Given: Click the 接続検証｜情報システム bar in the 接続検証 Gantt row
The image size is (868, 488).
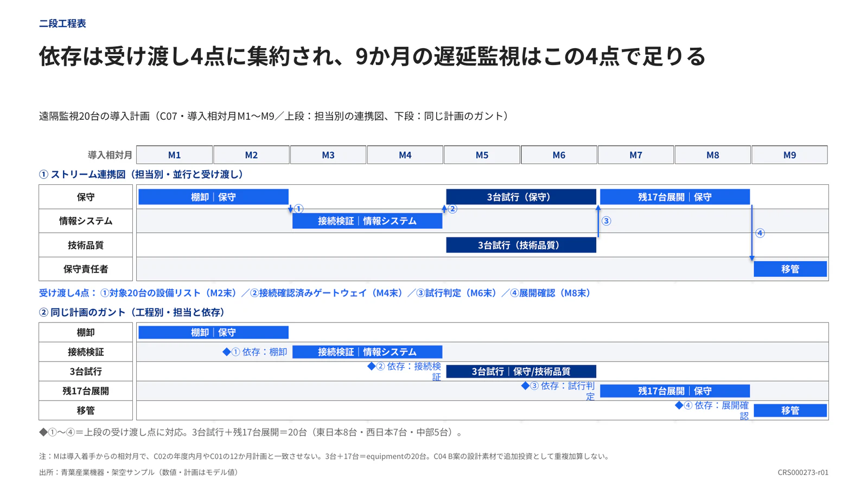Looking at the screenshot, I should (367, 352).
